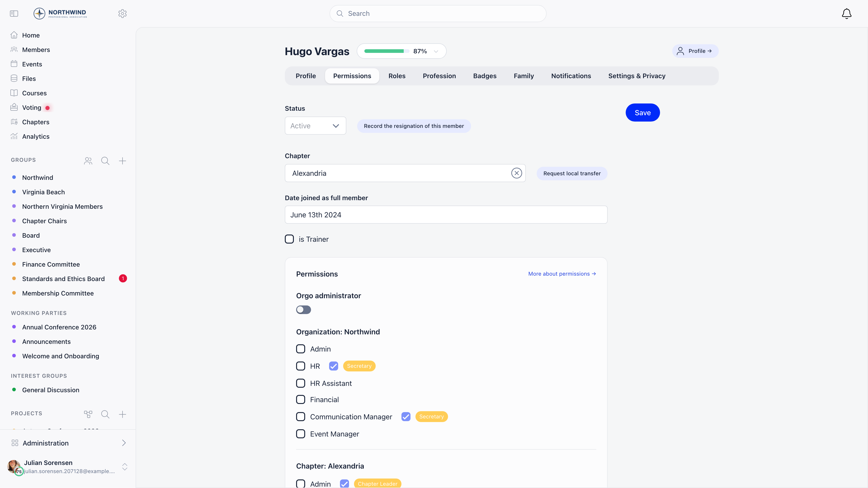Click Request local transfer
The image size is (868, 488).
pos(572,174)
